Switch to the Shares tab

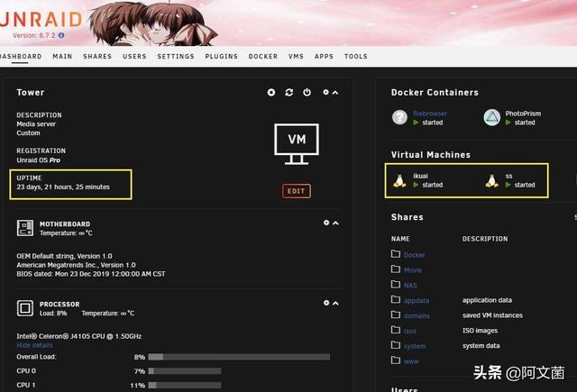(97, 56)
